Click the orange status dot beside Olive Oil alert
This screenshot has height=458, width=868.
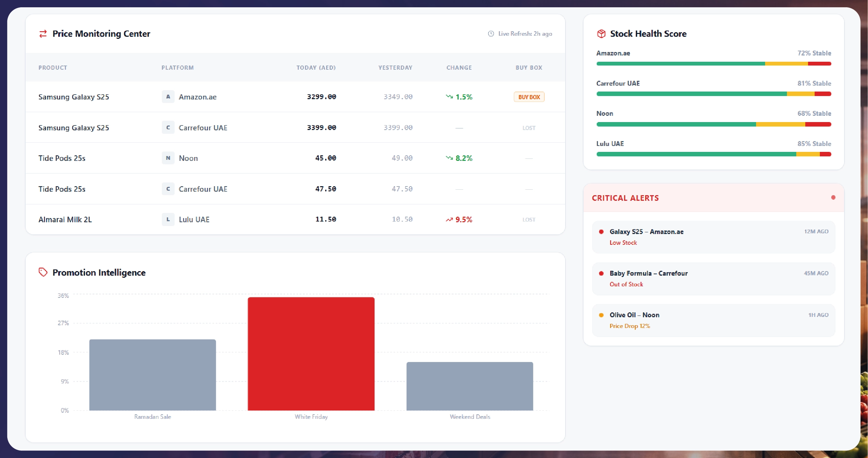[602, 315]
